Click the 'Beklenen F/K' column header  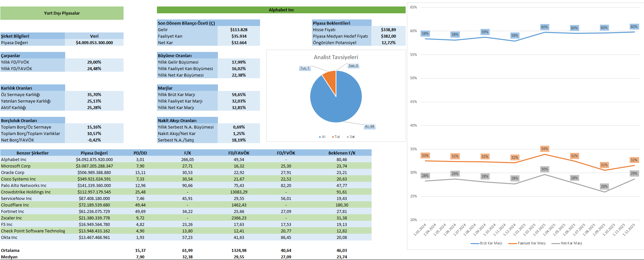(341, 153)
